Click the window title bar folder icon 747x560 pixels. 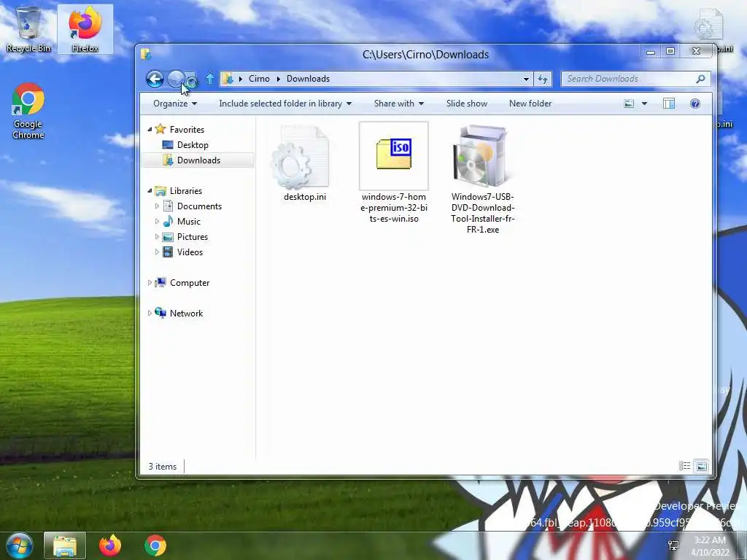(x=146, y=54)
